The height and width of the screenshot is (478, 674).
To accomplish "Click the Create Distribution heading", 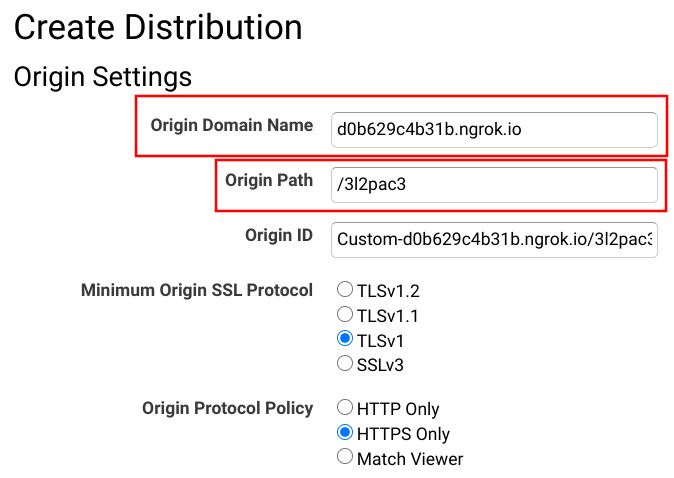I will [x=158, y=27].
